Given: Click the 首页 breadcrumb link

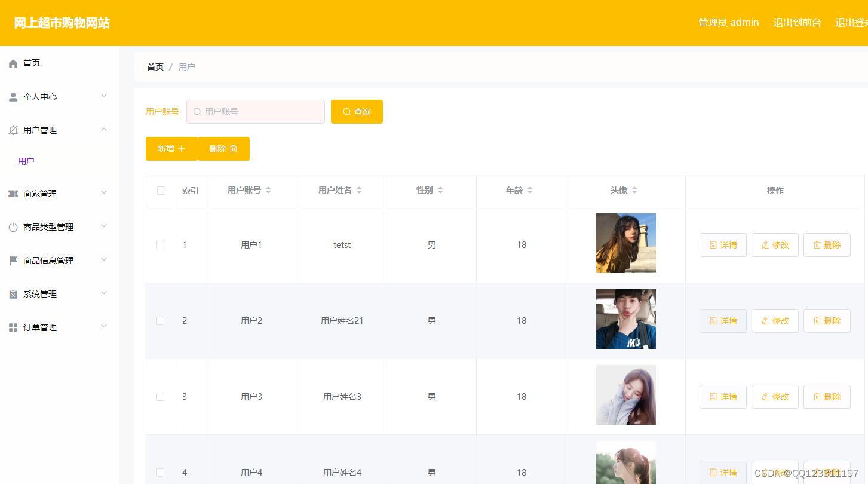Looking at the screenshot, I should [x=155, y=67].
